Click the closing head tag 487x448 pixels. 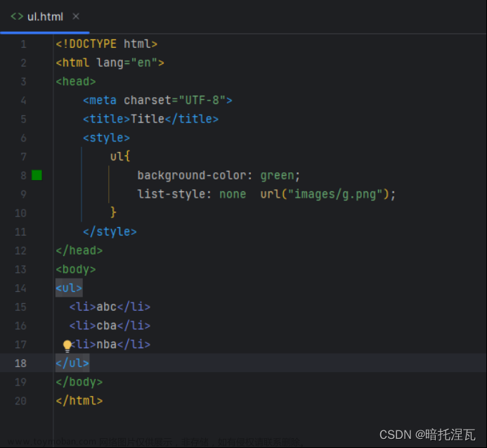click(79, 250)
